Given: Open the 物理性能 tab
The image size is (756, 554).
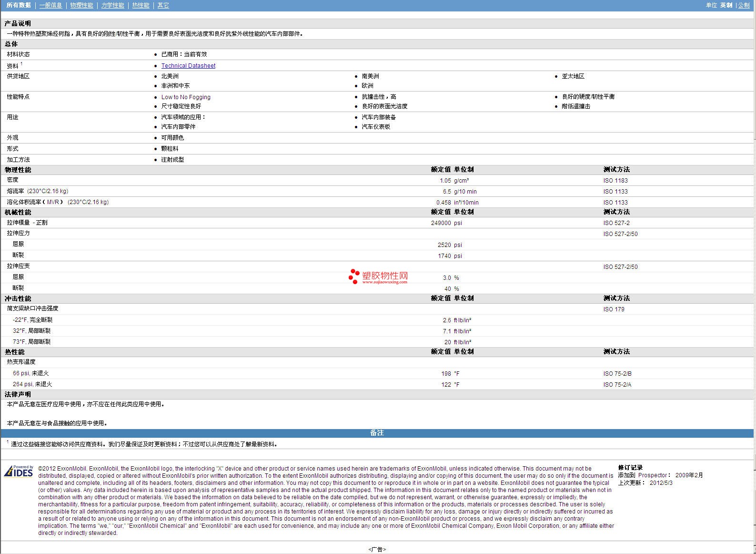Looking at the screenshot, I should click(81, 5).
